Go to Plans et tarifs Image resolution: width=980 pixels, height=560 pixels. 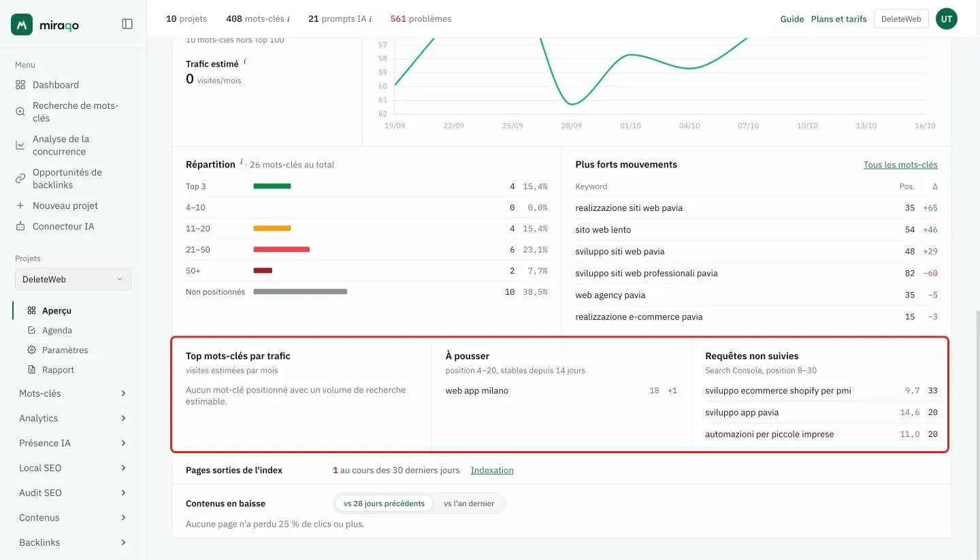coord(839,19)
